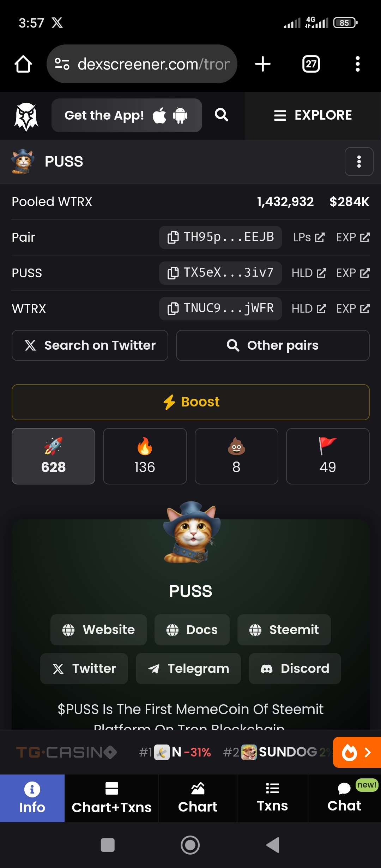This screenshot has height=868, width=381.
Task: Click the Search on Twitter button
Action: click(x=90, y=345)
